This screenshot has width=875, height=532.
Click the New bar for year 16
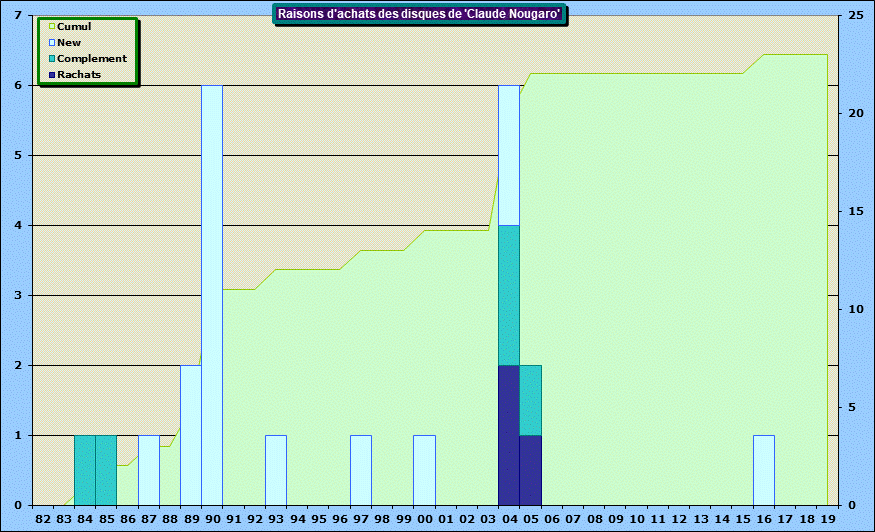tap(764, 470)
